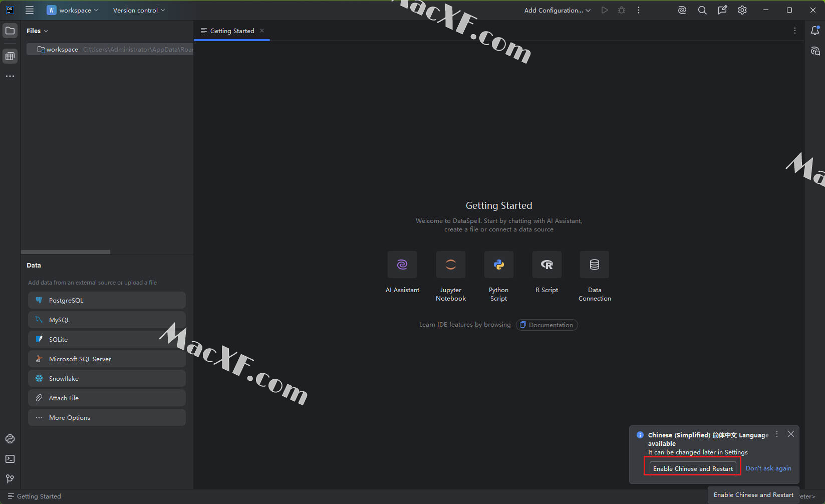
Task: Add a Snowflake data source
Action: 107,378
